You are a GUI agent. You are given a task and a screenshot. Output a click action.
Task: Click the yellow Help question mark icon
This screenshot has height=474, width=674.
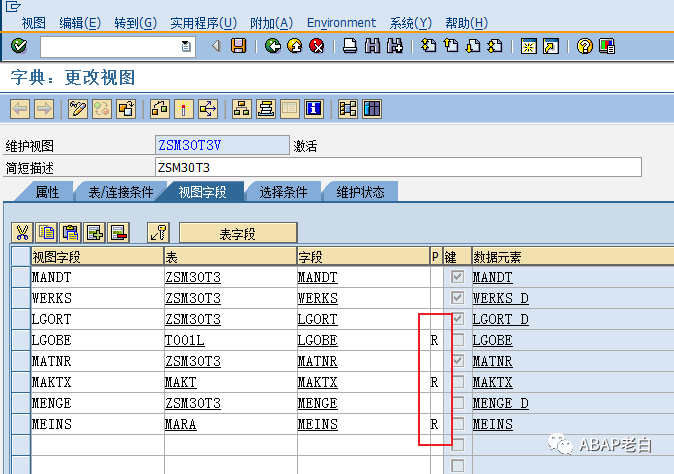pos(584,46)
